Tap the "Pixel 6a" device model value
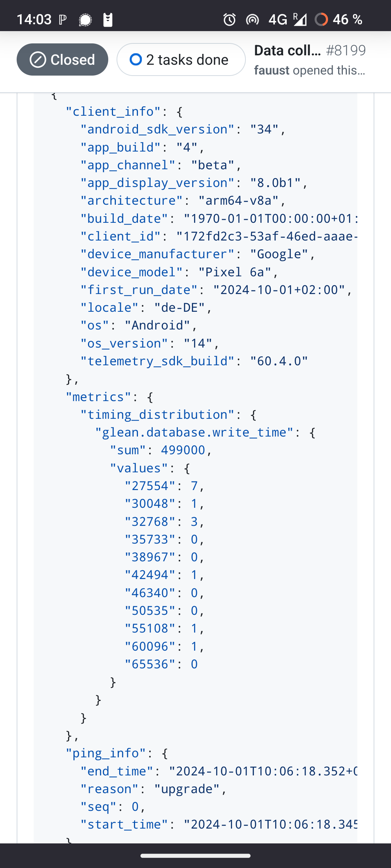This screenshot has width=391, height=868. pos(235,272)
